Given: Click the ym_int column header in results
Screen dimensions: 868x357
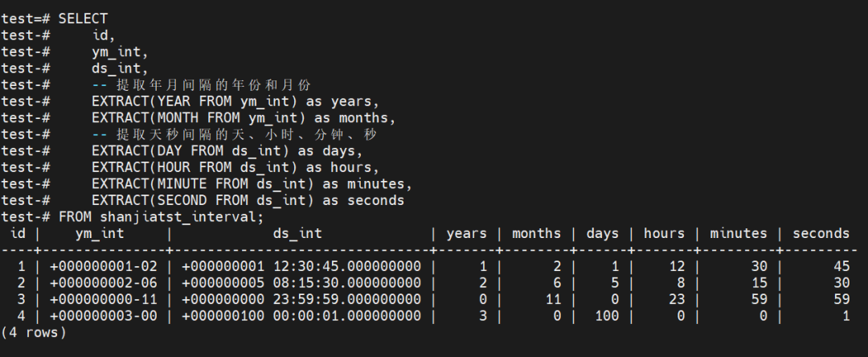Looking at the screenshot, I should pos(100,233).
